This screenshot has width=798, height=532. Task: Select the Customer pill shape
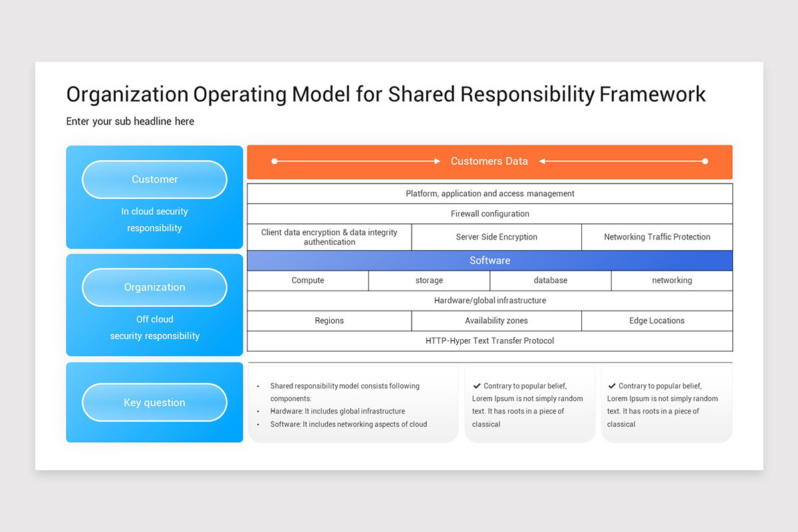tap(154, 179)
